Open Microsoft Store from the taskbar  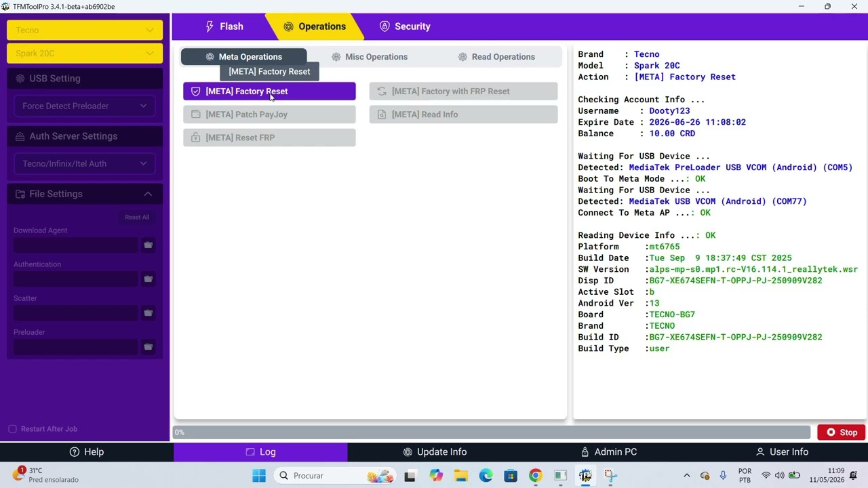pos(511,476)
